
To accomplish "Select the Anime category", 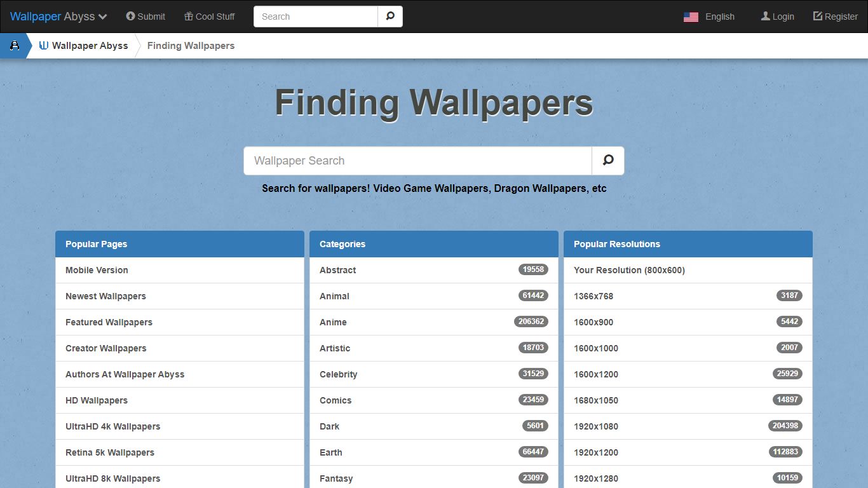I will (x=434, y=322).
